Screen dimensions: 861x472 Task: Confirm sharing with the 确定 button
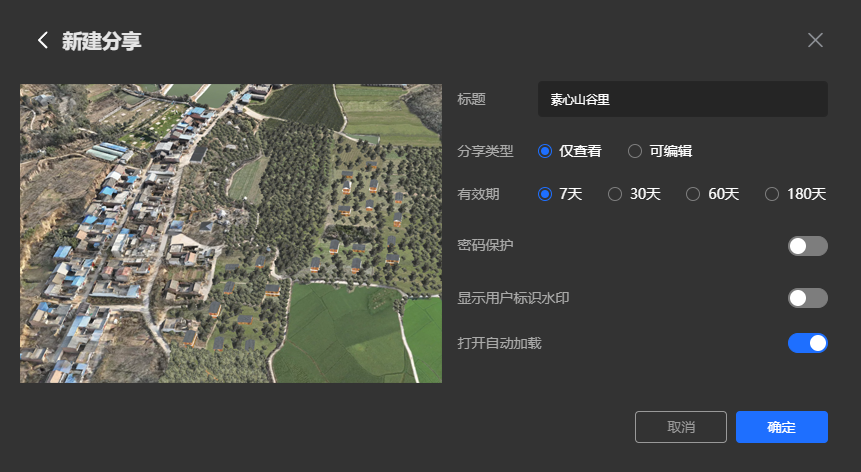pyautogui.click(x=782, y=427)
